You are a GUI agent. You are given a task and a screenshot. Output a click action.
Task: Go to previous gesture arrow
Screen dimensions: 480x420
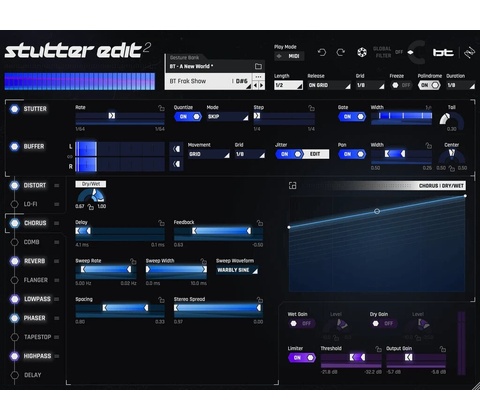255,85
